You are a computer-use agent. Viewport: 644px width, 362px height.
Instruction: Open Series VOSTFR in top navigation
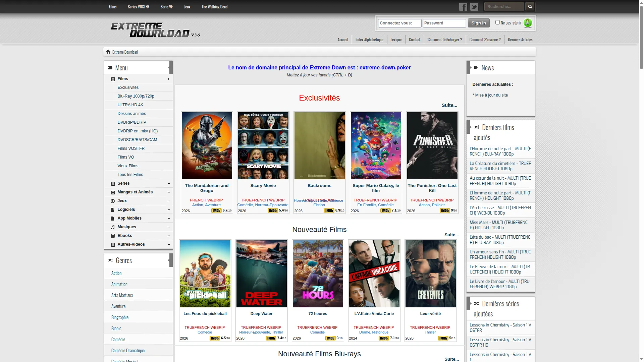(x=139, y=7)
